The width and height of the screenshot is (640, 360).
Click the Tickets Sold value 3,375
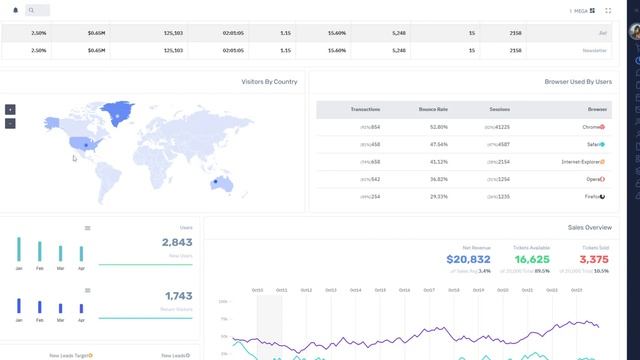pos(594,259)
